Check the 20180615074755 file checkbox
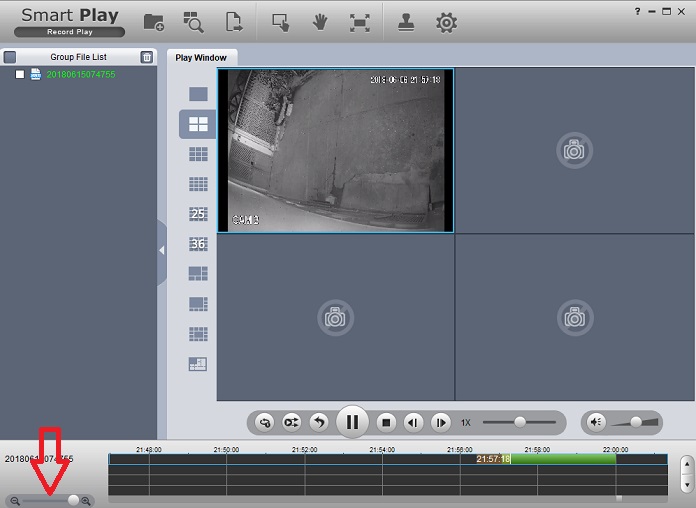This screenshot has height=508, width=696. point(20,74)
